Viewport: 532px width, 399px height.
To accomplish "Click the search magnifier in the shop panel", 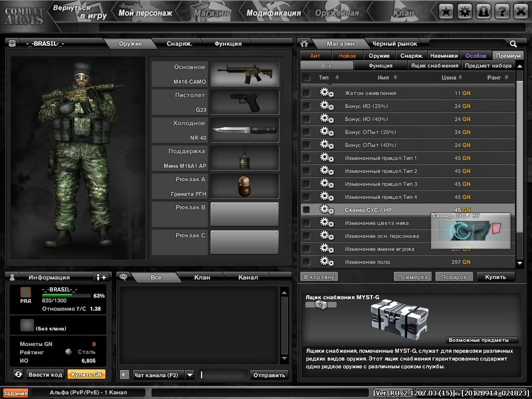I will pos(513,44).
